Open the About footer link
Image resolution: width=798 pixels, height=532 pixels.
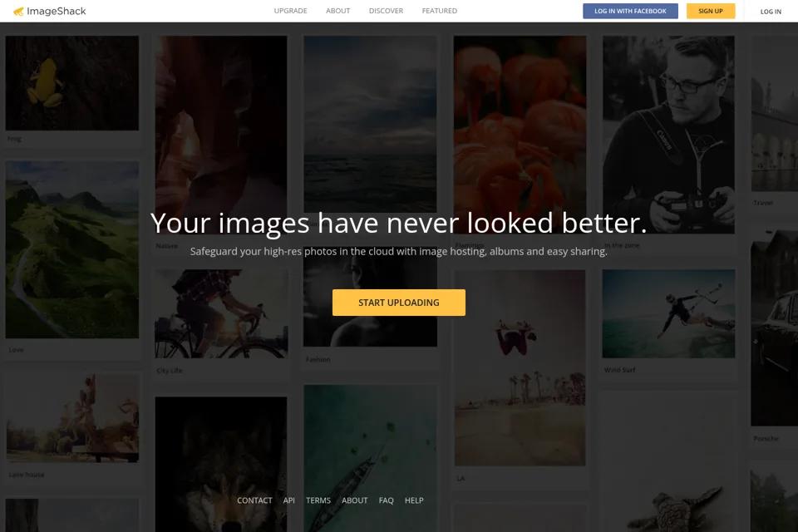click(x=355, y=500)
